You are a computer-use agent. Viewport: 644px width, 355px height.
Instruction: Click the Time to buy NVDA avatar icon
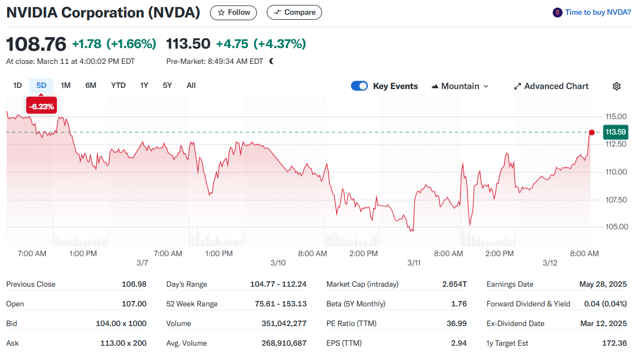coord(557,13)
